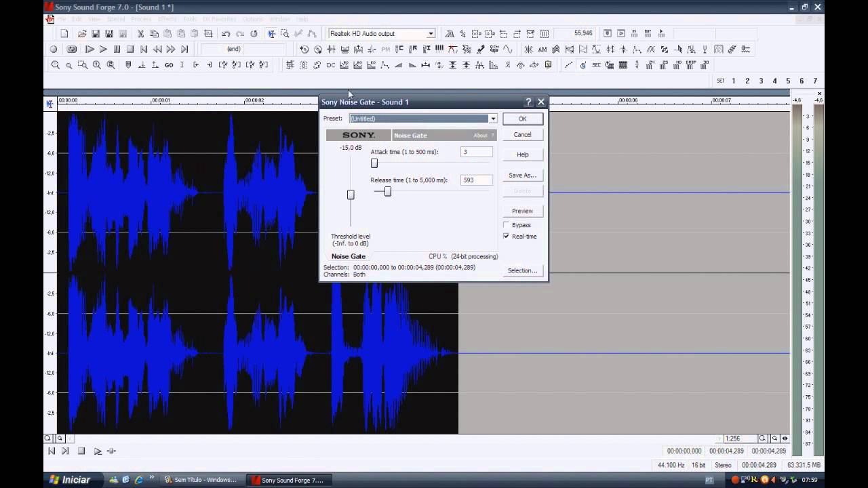Image resolution: width=868 pixels, height=488 pixels.
Task: Click the Release time slider handle
Action: pyautogui.click(x=387, y=192)
